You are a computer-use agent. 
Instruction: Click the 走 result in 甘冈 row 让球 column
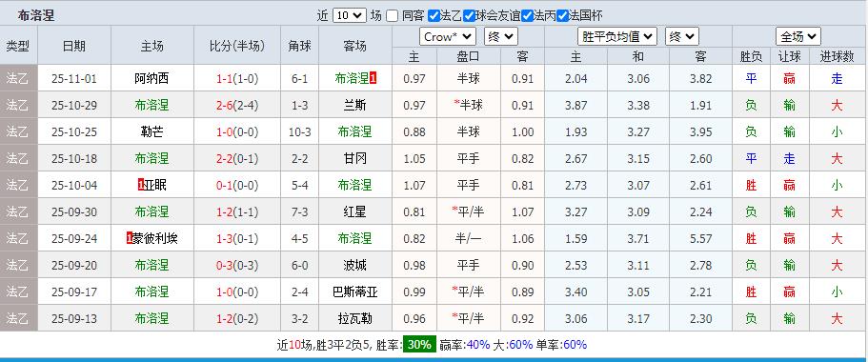pyautogui.click(x=789, y=158)
